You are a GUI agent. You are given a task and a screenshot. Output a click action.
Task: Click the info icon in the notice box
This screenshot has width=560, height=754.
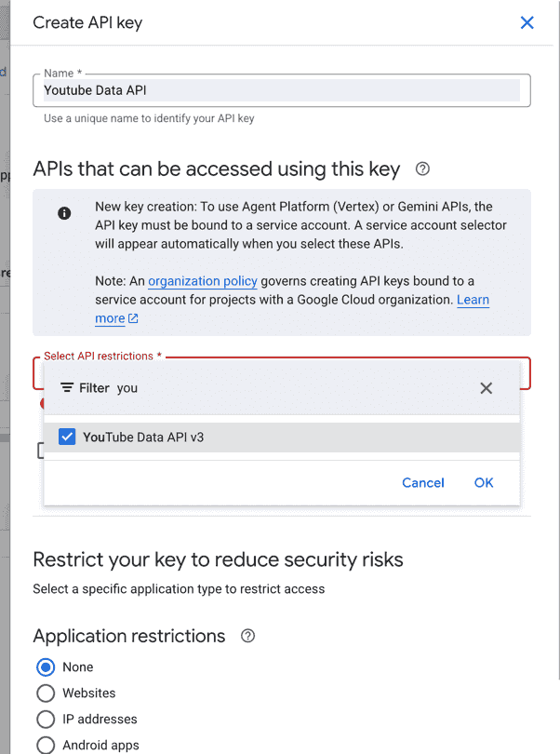click(64, 213)
